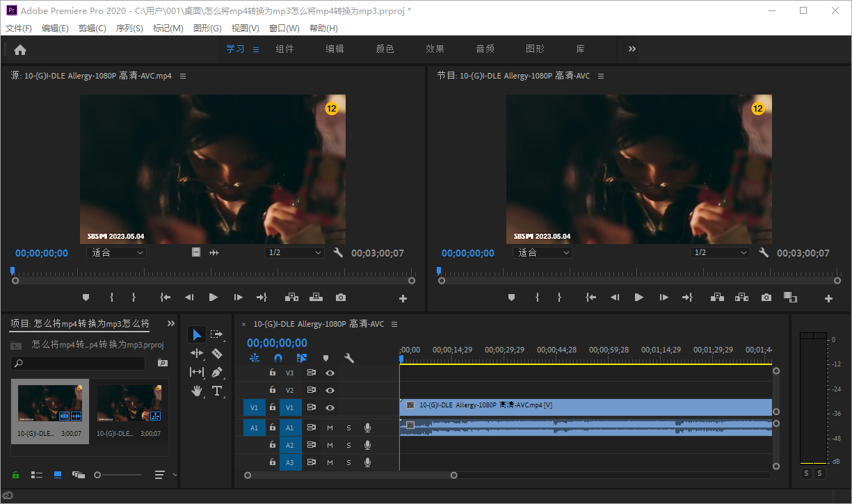Mark In point in source monitor
The image size is (852, 504).
111,298
